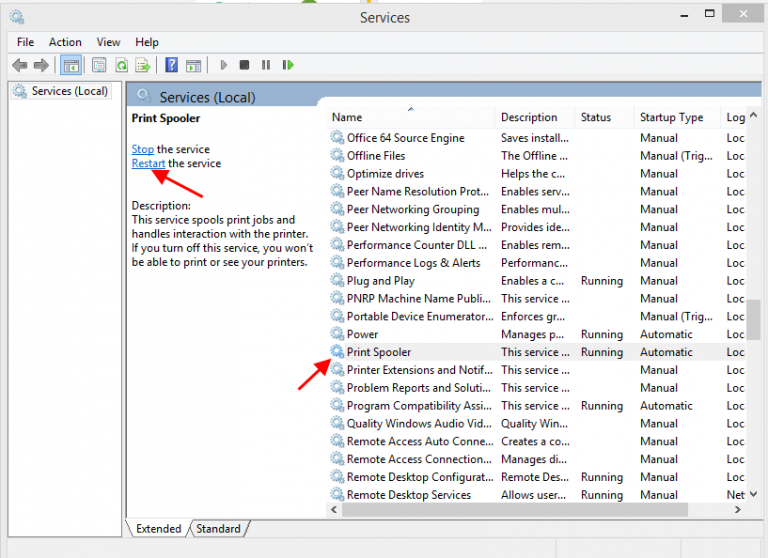Sort by the Description column header

tap(534, 117)
